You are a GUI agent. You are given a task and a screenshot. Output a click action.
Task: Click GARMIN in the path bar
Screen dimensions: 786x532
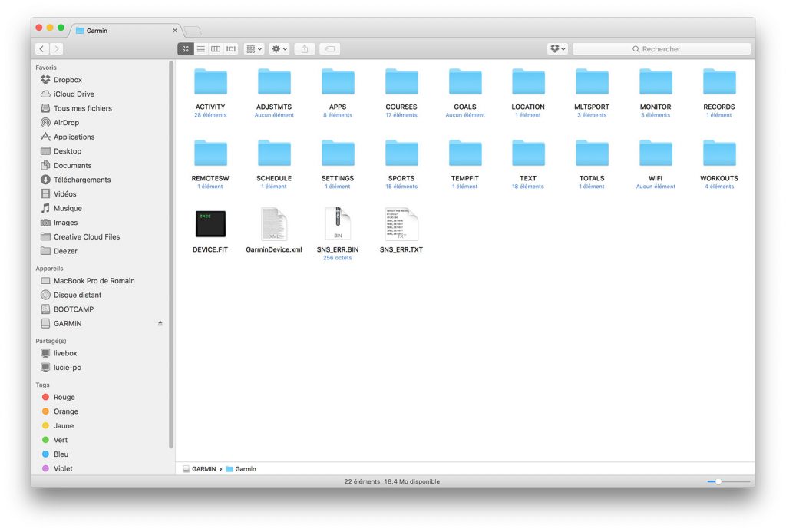click(203, 468)
